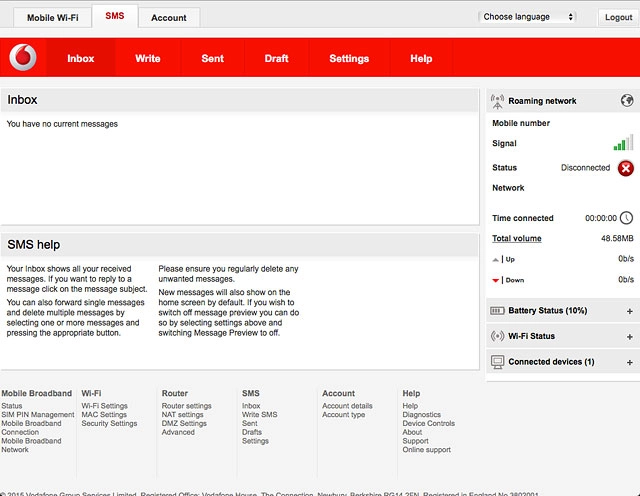Select Write in the SMS menu
640x496 pixels.
[x=147, y=58]
